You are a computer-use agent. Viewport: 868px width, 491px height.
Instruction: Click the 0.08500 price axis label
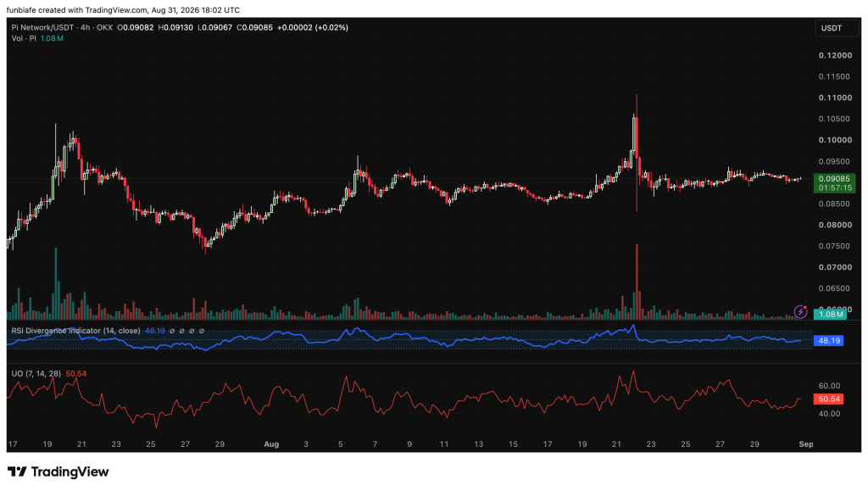click(x=835, y=204)
